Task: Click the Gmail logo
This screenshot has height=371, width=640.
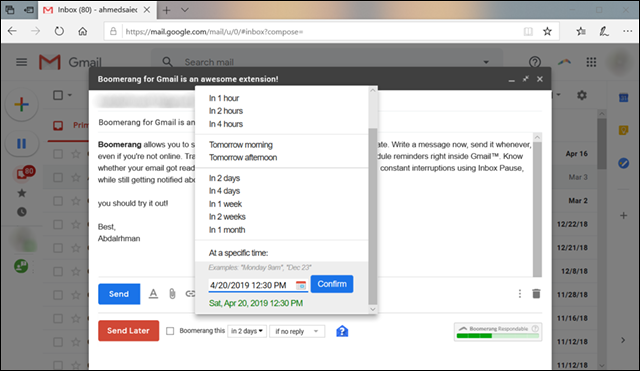Action: click(70, 62)
